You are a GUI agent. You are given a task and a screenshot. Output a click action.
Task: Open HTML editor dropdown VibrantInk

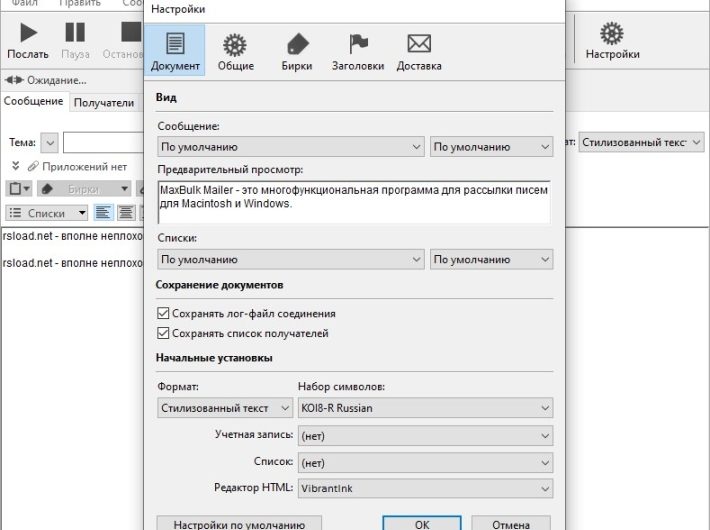[x=425, y=488]
